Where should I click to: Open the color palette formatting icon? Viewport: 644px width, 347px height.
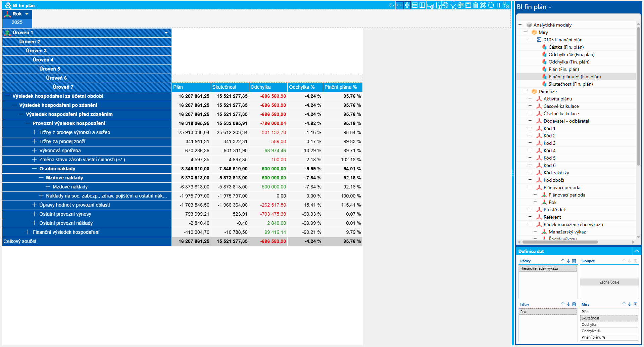[x=445, y=5]
